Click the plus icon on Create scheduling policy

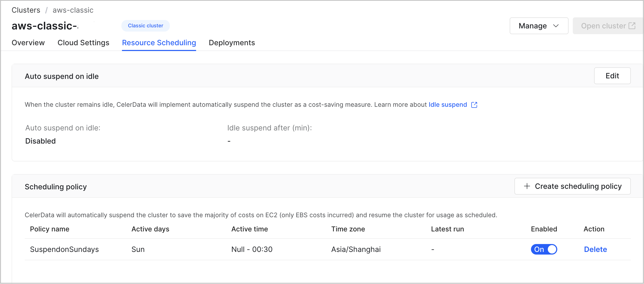[527, 186]
